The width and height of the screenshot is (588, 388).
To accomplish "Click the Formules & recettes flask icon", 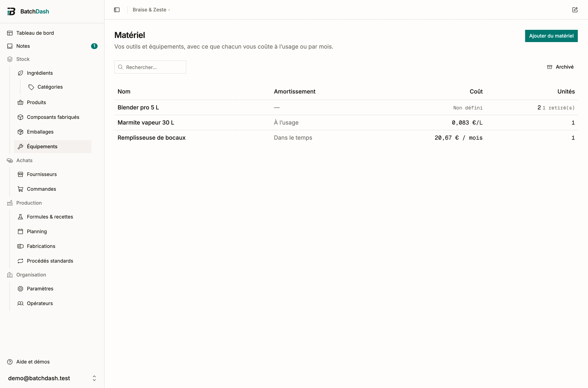I will click(x=21, y=217).
